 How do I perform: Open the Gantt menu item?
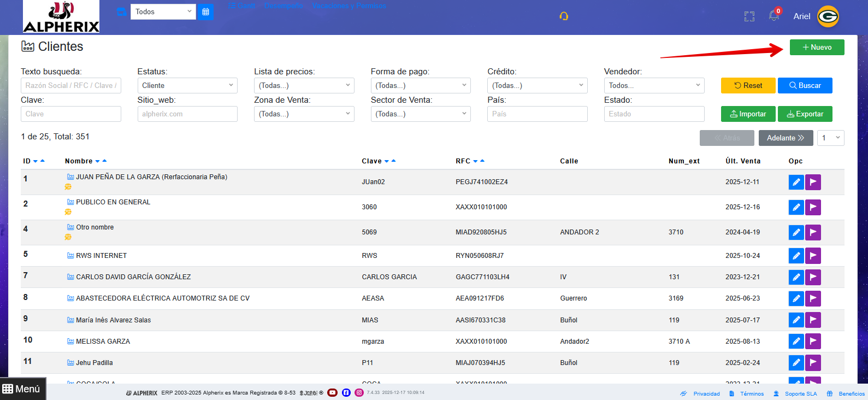241,6
